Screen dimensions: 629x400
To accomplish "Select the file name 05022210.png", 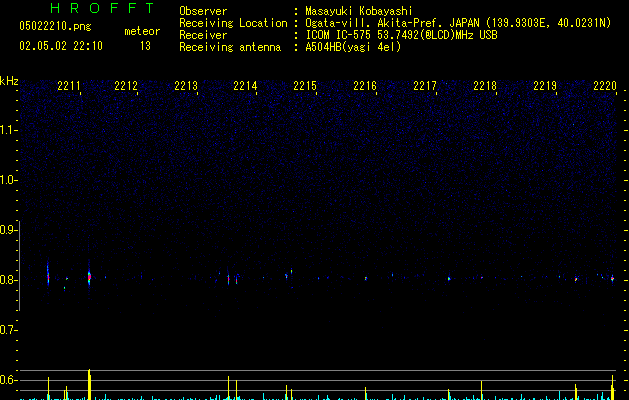I will coord(55,26).
